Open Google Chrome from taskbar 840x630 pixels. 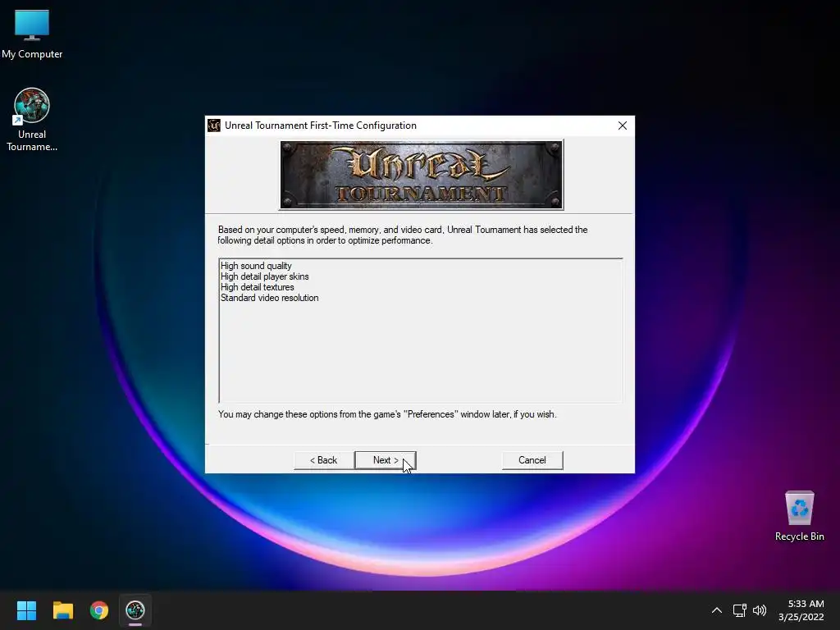[99, 610]
